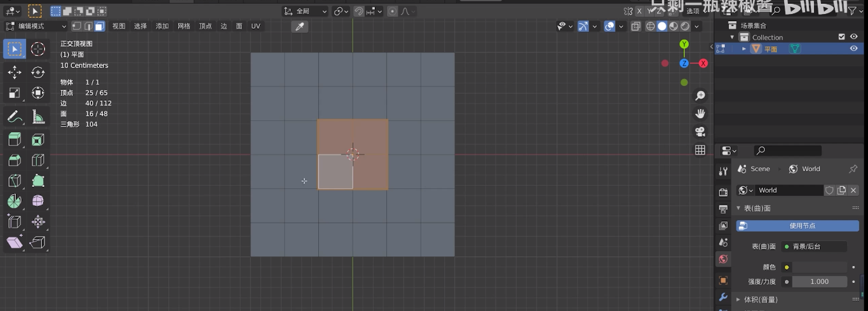Screen dimensions: 868x311
Task: Select the Select Box tool
Action: [x=15, y=49]
